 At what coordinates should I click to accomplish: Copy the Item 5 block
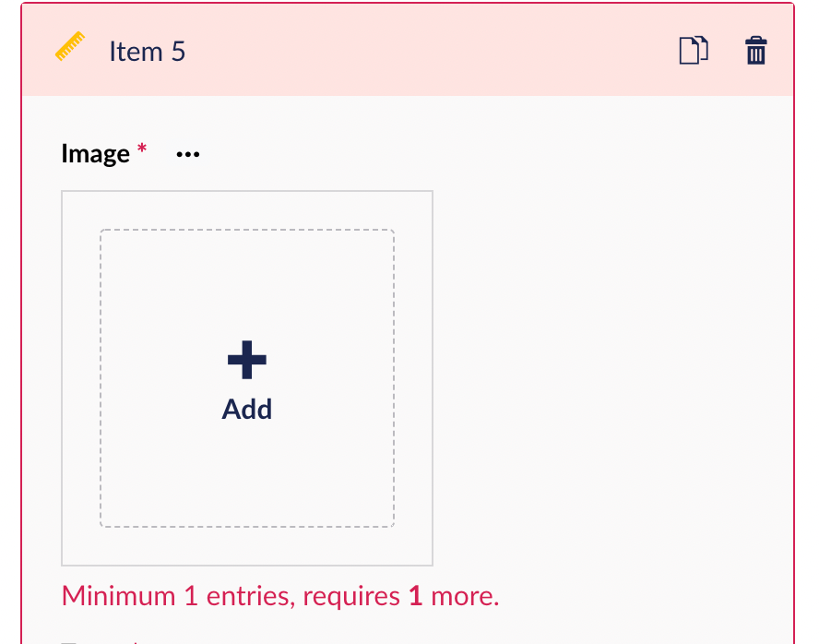694,51
